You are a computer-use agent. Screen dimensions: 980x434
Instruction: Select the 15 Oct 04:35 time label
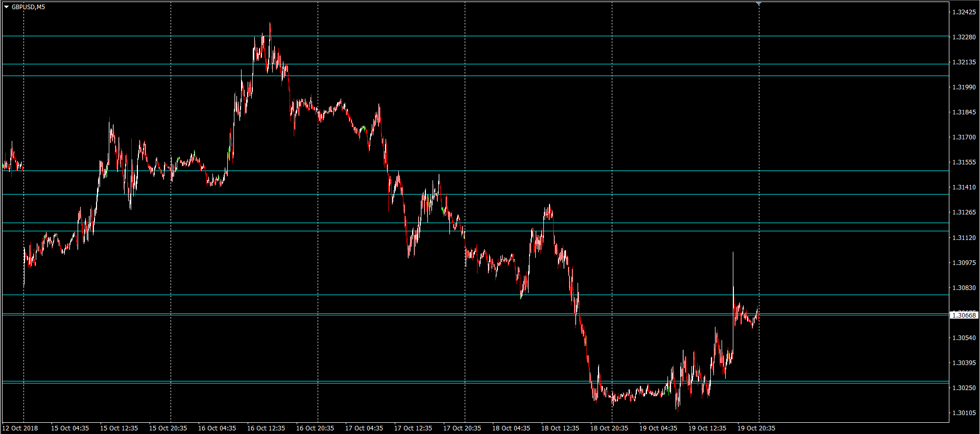(70, 428)
